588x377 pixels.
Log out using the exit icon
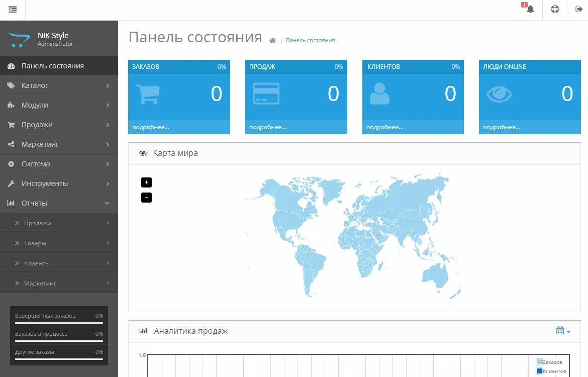click(578, 10)
